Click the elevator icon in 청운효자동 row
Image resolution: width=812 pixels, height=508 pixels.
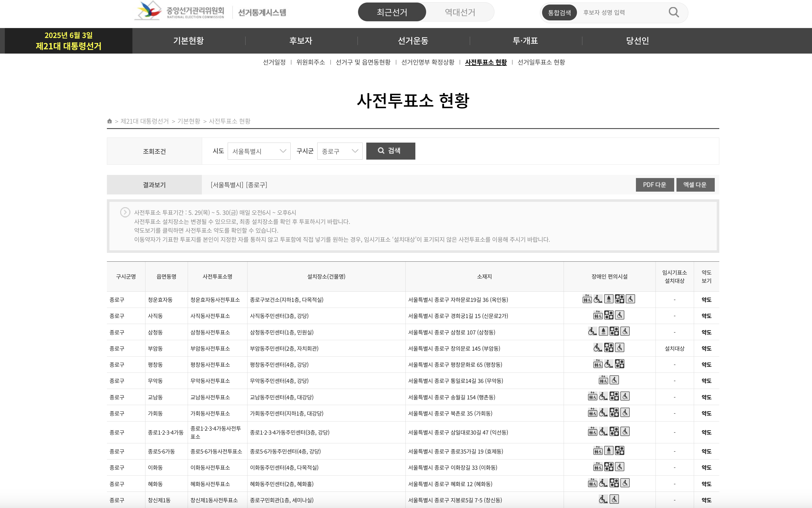pos(587,299)
